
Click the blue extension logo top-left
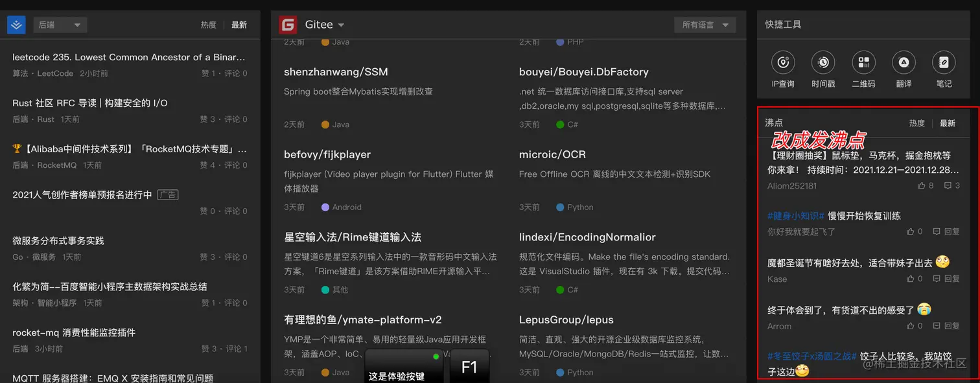(16, 24)
